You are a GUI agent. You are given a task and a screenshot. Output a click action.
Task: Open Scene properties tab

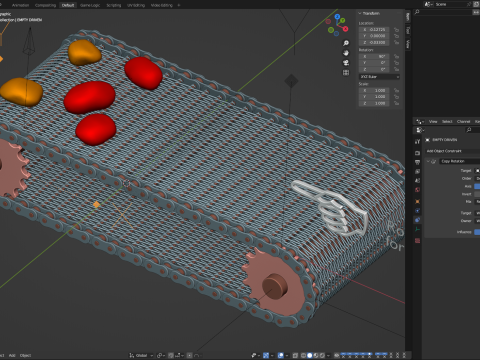(417, 180)
